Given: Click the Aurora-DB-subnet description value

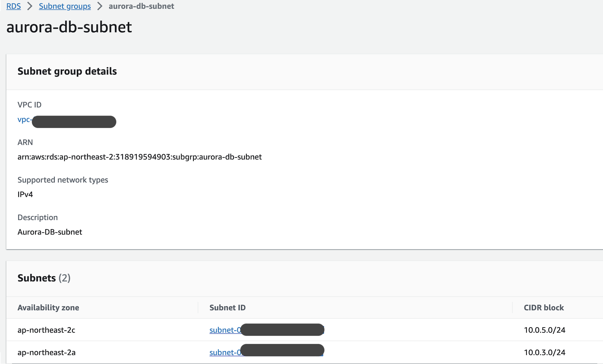Looking at the screenshot, I should [50, 232].
